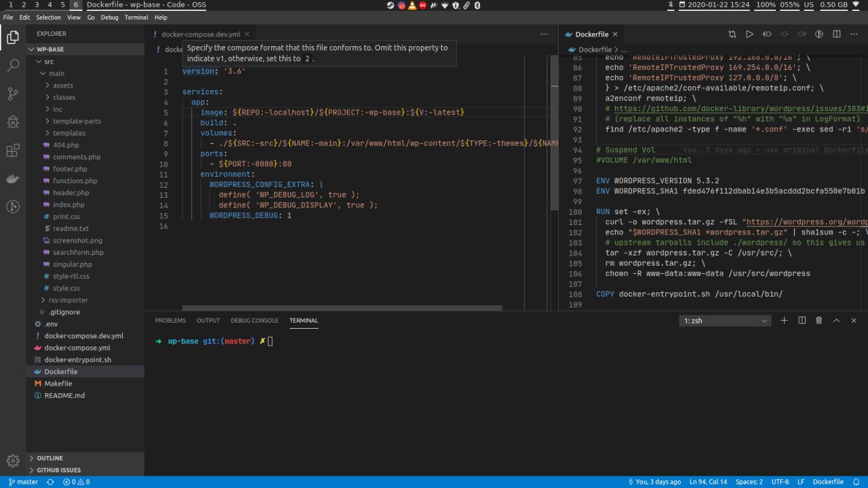This screenshot has width=868, height=488.
Task: Open the Explorer view in activity bar
Action: coord(13,37)
